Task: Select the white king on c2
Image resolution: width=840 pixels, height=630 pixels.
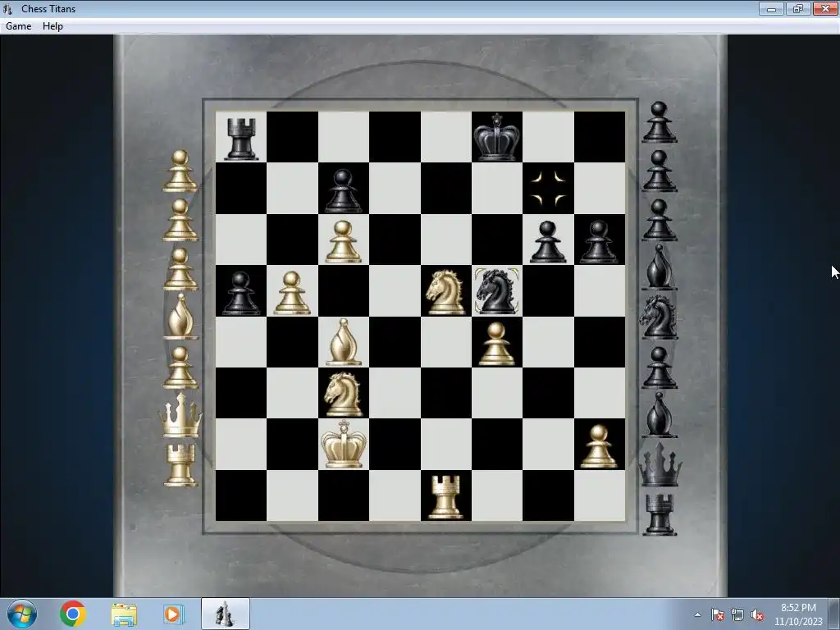Action: click(x=343, y=445)
